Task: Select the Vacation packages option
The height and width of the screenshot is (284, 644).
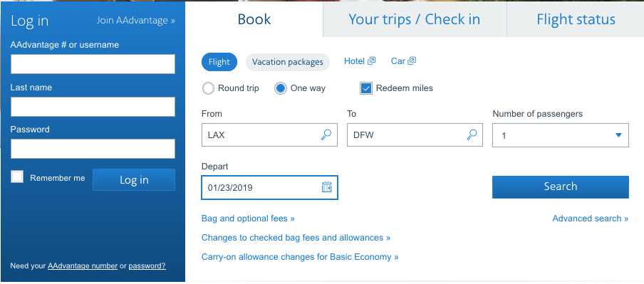Action: pos(288,62)
